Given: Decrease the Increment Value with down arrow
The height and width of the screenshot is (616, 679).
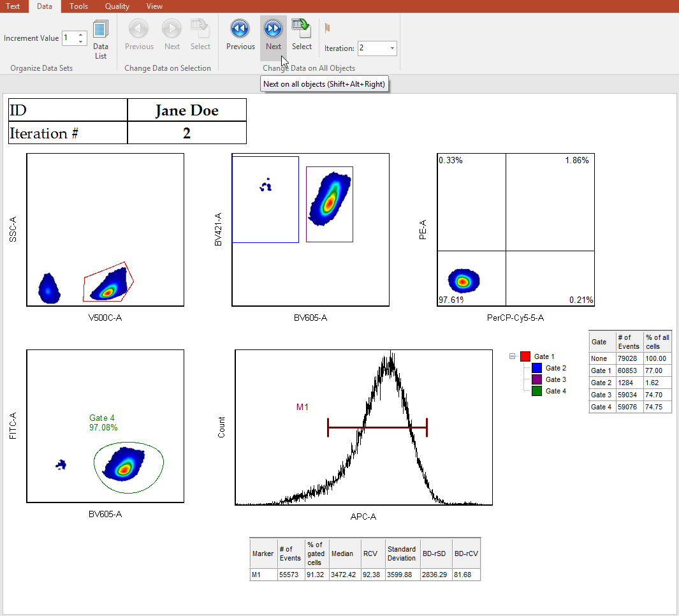Looking at the screenshot, I should click(81, 41).
